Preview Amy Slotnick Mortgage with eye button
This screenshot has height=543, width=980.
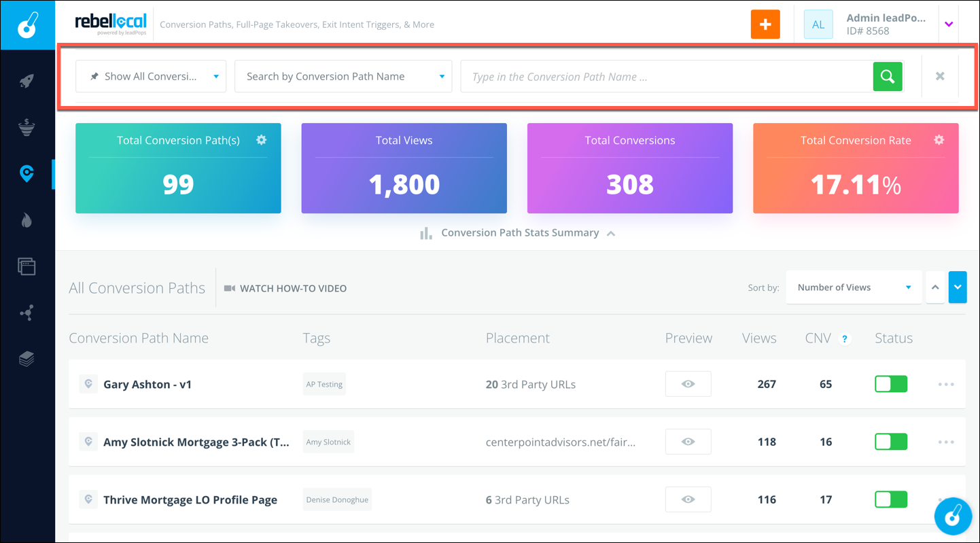coord(688,442)
